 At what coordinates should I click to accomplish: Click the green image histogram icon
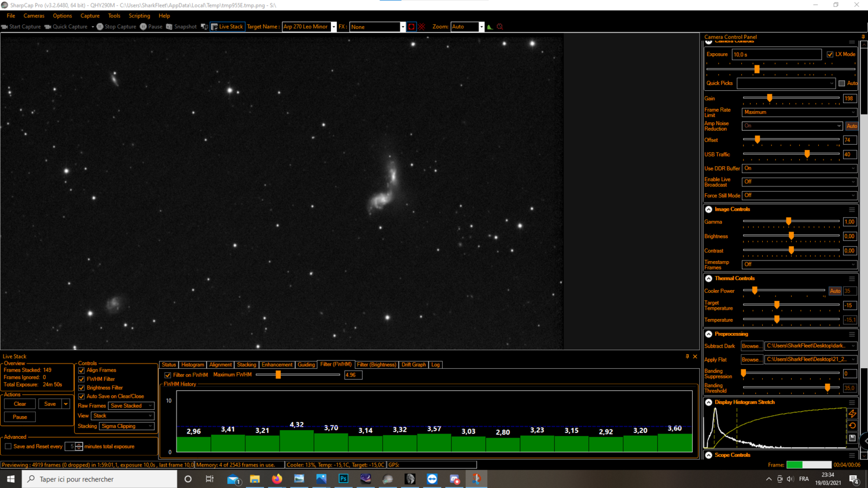coord(490,27)
